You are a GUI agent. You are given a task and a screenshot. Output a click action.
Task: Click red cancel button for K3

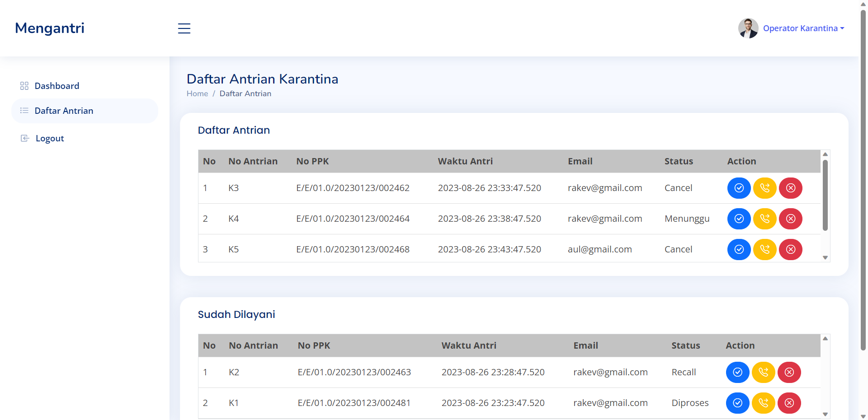[x=791, y=188]
